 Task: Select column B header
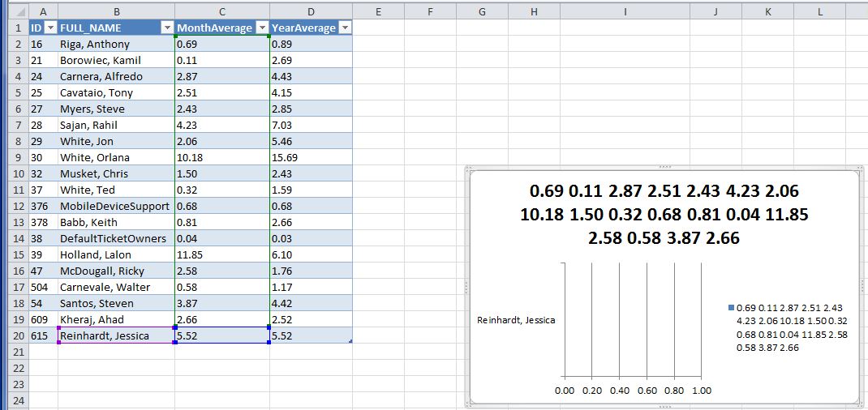click(x=116, y=11)
